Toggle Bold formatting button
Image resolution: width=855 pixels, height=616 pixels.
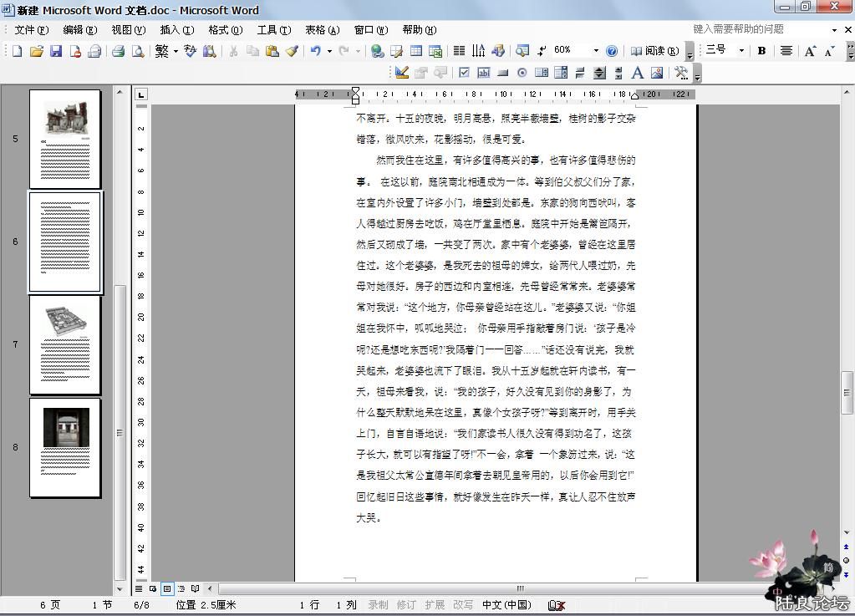point(761,51)
